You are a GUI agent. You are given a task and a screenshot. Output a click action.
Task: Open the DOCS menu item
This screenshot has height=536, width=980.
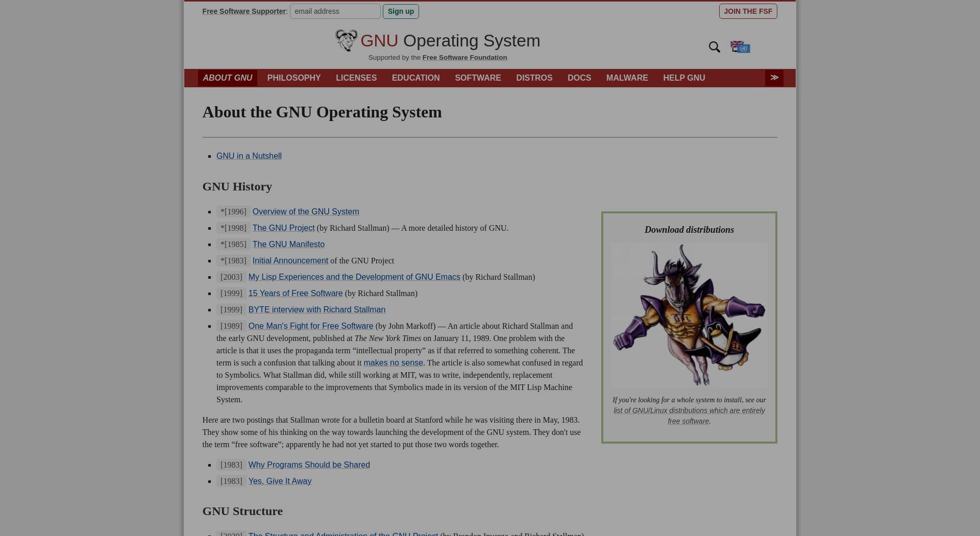pyautogui.click(x=579, y=78)
